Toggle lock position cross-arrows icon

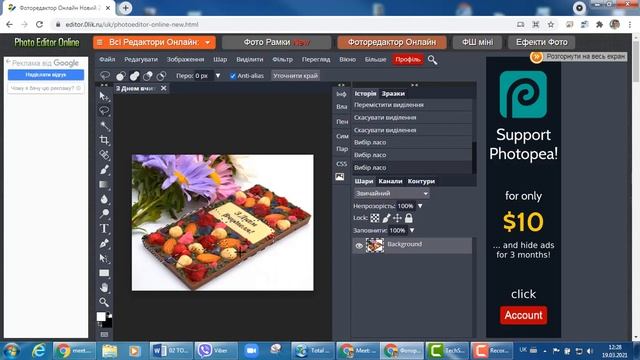click(x=397, y=218)
